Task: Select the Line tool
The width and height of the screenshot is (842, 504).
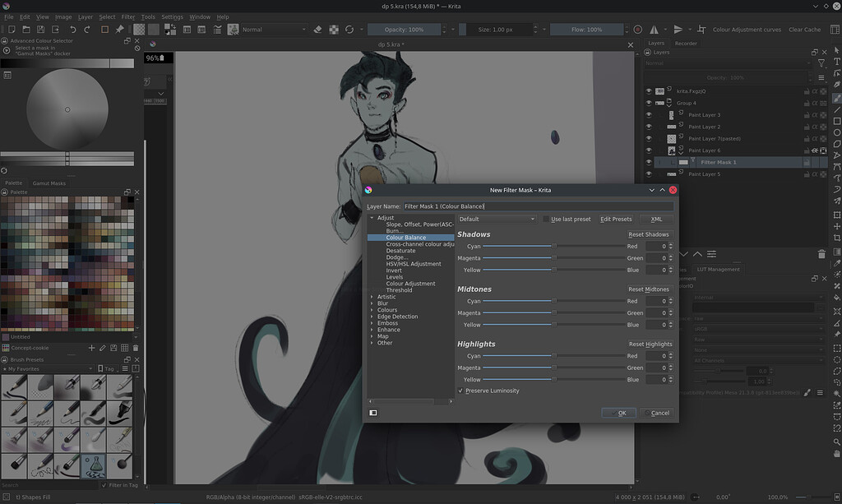Action: tap(835, 109)
